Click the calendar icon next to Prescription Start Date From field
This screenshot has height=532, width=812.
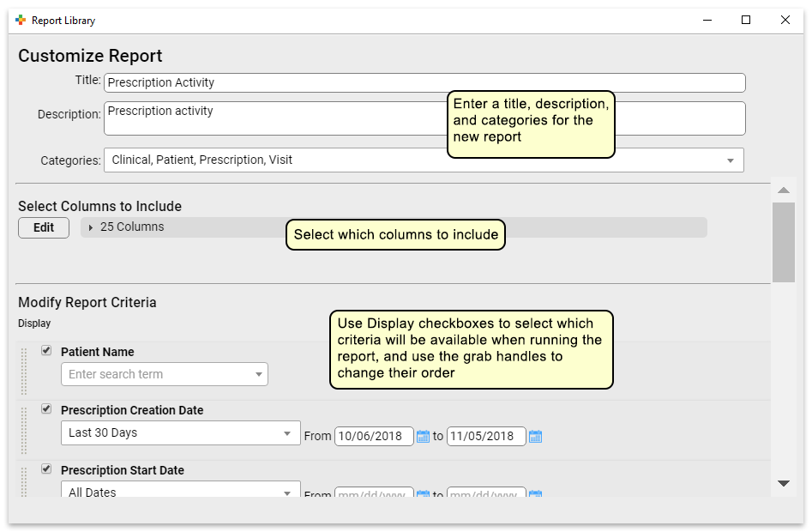pyautogui.click(x=424, y=496)
